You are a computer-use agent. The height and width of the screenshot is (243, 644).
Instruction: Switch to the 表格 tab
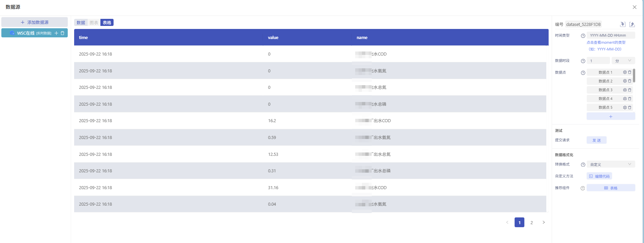[107, 23]
